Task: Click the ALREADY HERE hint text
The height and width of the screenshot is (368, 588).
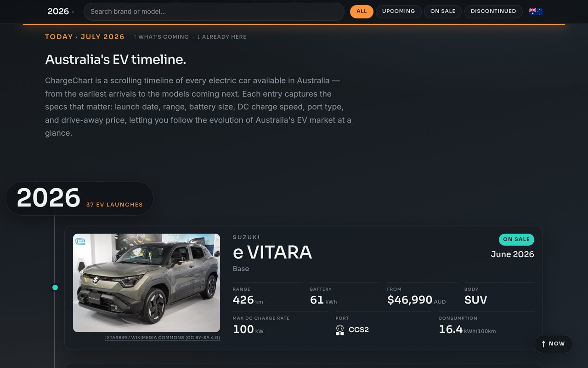Action: (x=221, y=37)
